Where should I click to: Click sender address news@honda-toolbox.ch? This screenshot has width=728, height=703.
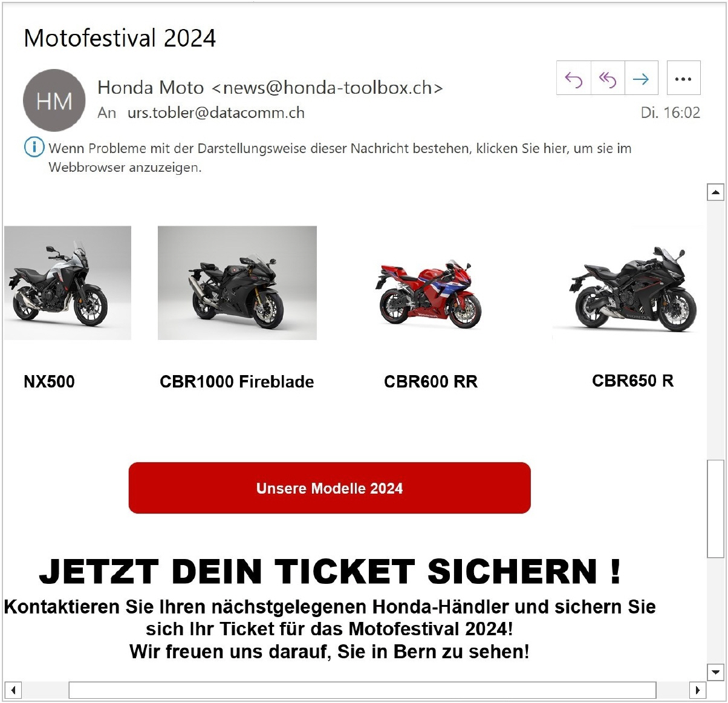tap(327, 88)
